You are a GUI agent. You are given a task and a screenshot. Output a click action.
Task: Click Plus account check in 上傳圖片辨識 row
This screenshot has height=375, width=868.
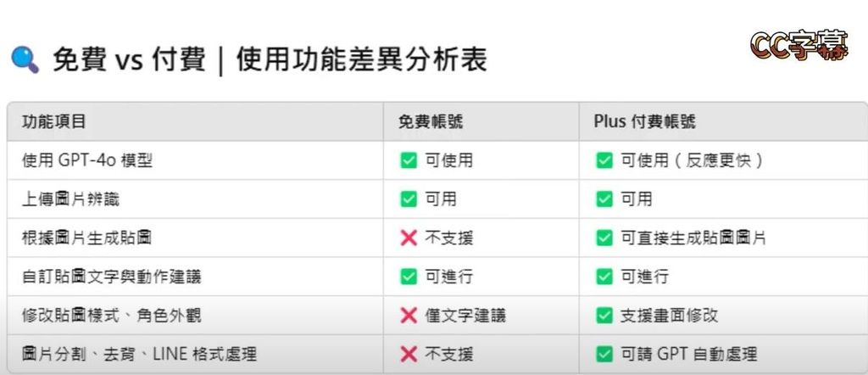(604, 199)
